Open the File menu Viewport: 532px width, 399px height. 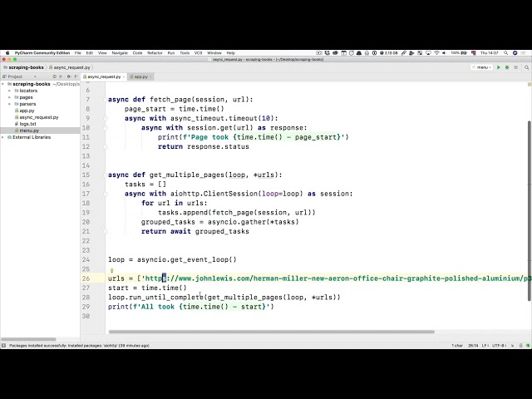pyautogui.click(x=77, y=53)
